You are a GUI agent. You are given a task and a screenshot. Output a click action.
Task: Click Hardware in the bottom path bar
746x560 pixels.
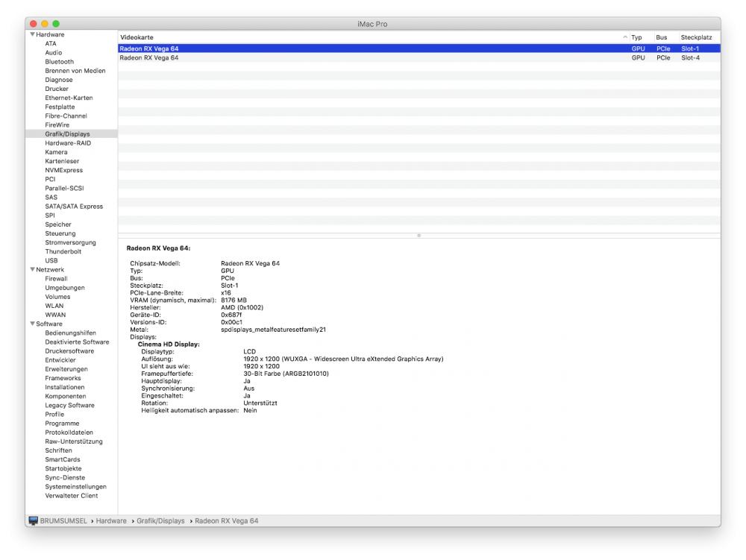pos(111,520)
